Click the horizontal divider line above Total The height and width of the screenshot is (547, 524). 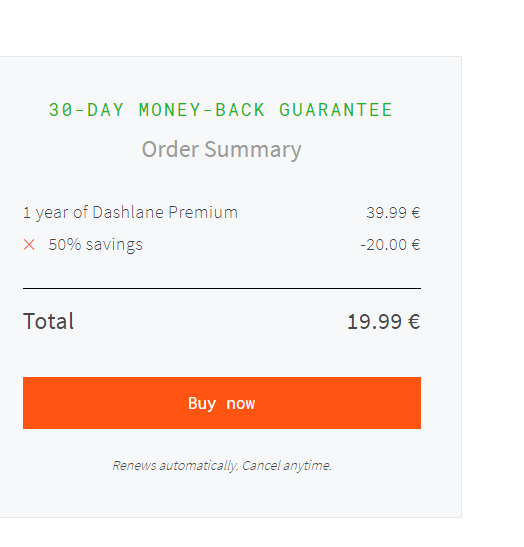[x=222, y=289]
